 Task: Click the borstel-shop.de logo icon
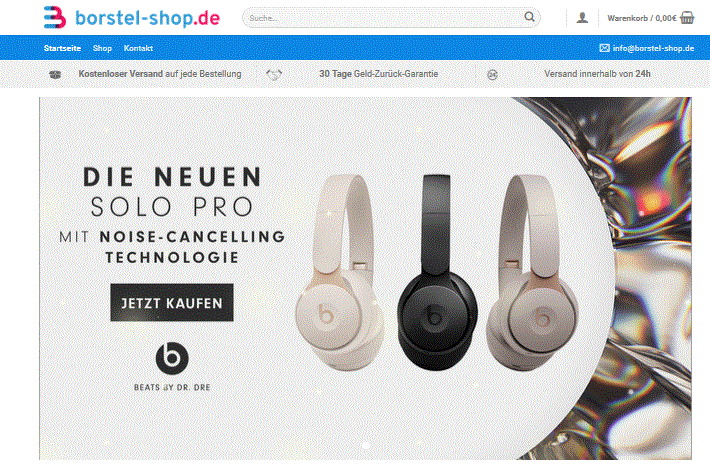[x=55, y=18]
